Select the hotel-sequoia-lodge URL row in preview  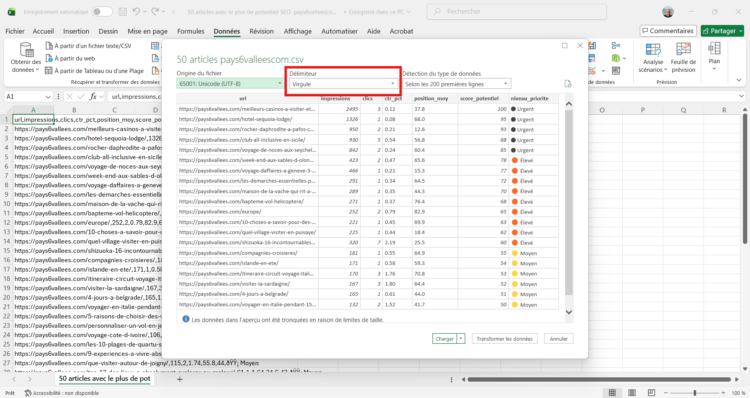367,119
